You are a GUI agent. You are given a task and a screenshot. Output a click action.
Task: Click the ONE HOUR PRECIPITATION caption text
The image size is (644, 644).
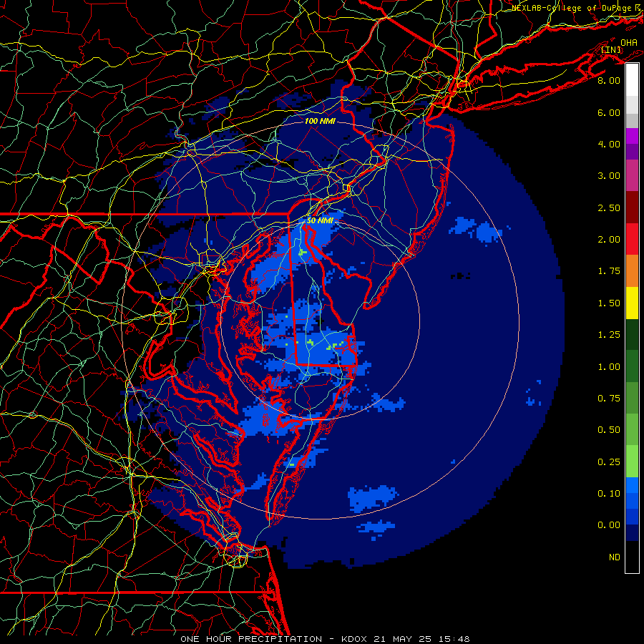251,639
